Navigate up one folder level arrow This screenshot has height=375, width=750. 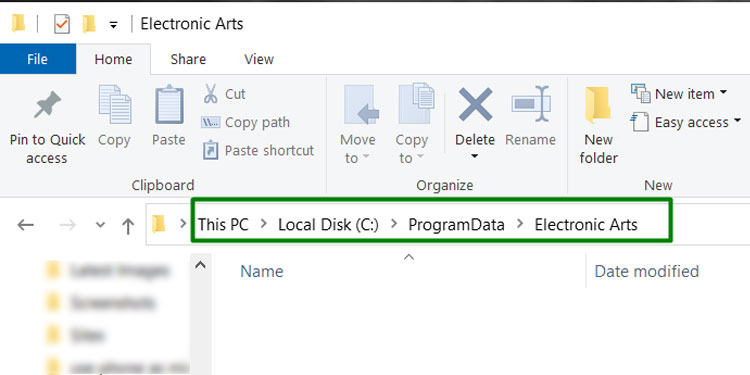128,225
